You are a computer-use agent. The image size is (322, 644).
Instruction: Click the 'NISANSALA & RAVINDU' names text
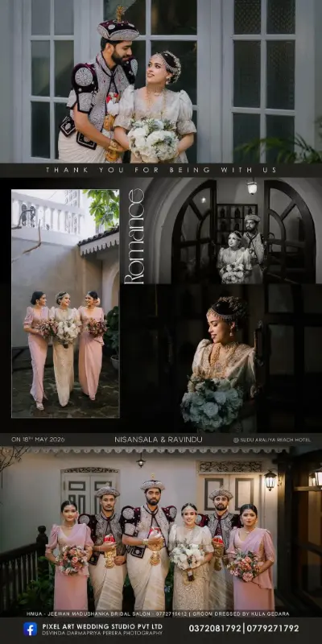tap(158, 440)
